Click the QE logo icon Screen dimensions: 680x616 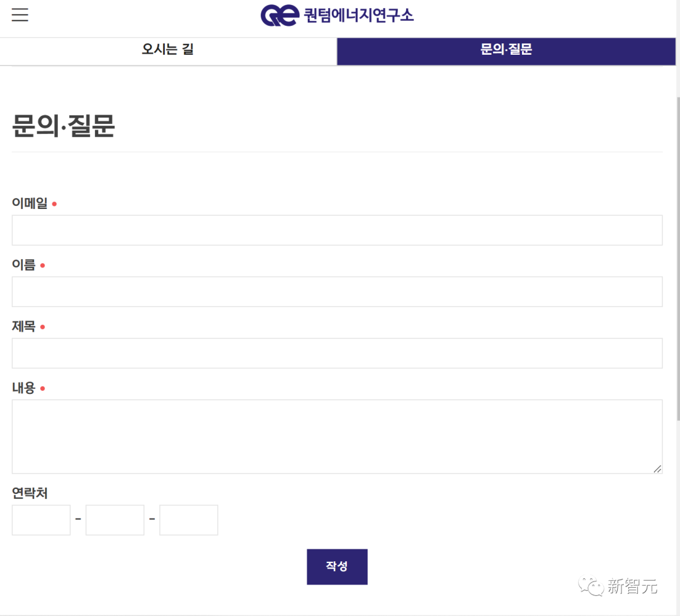[x=280, y=15]
